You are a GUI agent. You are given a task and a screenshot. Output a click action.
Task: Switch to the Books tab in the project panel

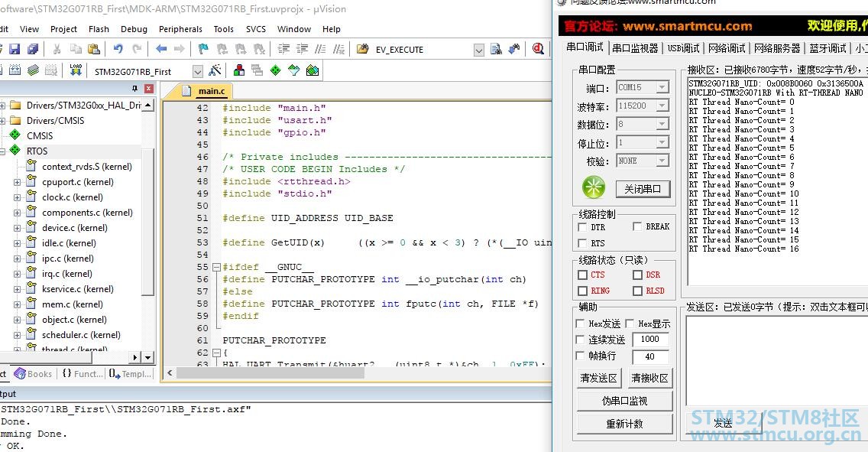(33, 374)
